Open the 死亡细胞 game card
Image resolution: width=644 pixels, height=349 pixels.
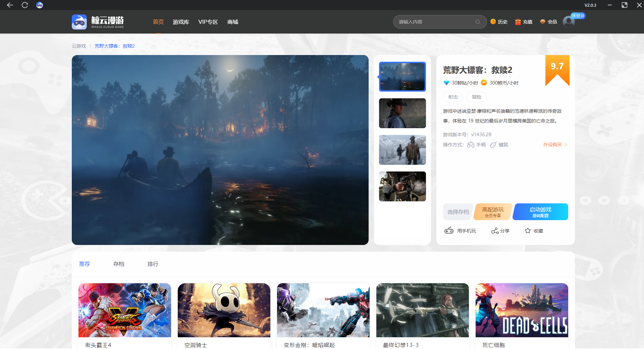522,316
